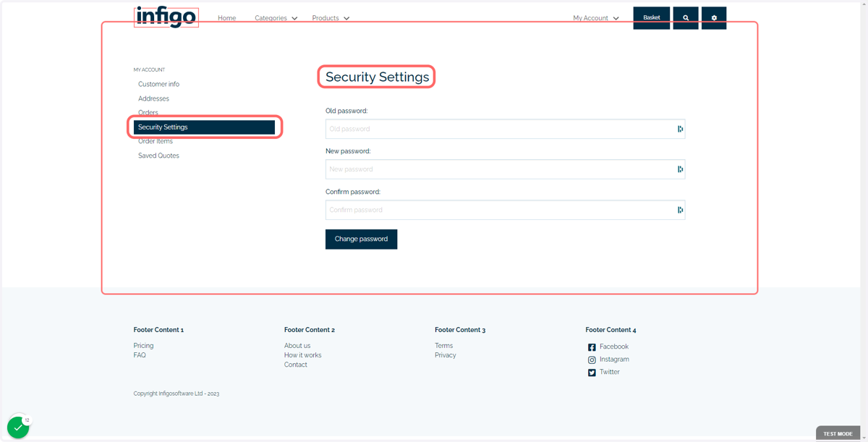Click the Instagram icon in footer
Screen dimensions: 868x442
[592, 360]
